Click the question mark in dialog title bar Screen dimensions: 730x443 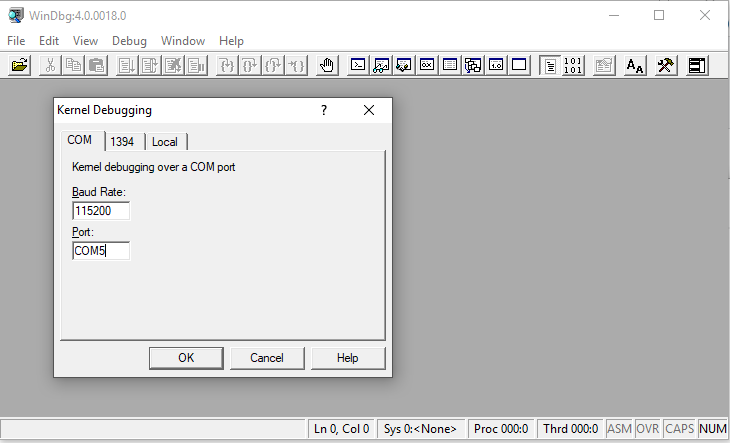324,110
